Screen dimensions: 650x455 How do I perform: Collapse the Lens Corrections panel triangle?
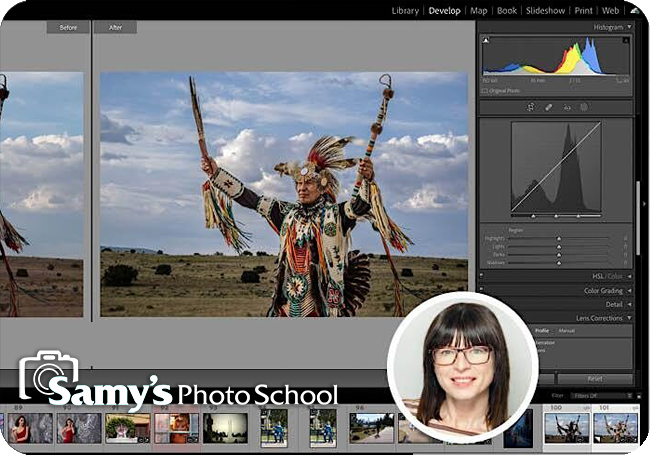click(x=629, y=318)
